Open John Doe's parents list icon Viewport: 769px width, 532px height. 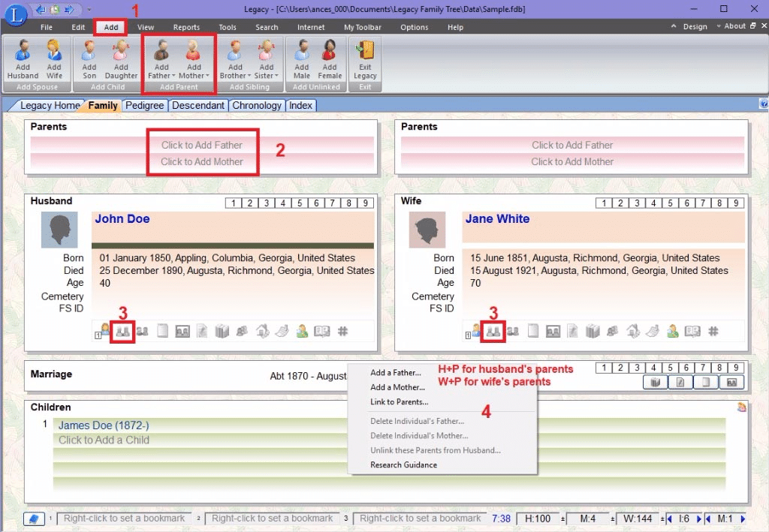point(122,332)
